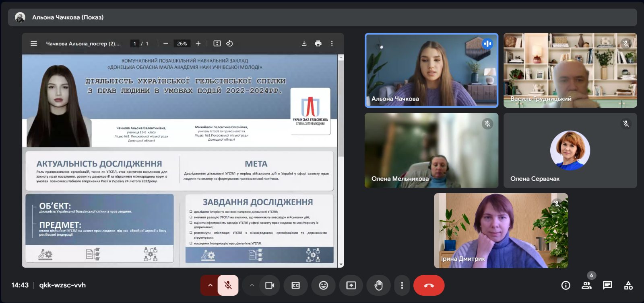Viewport: 644px width, 303px height.
Task: Download the shared PDF poster
Action: click(304, 43)
